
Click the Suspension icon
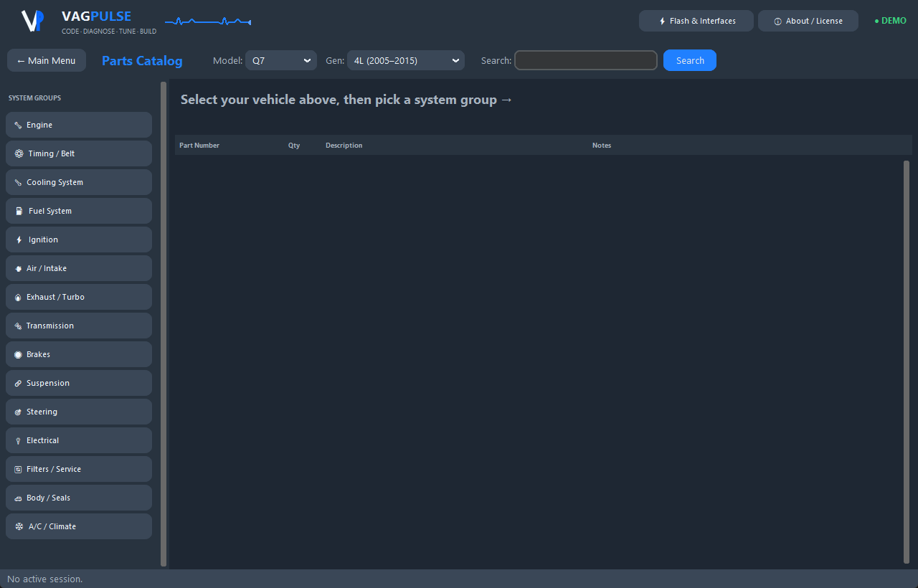[18, 383]
